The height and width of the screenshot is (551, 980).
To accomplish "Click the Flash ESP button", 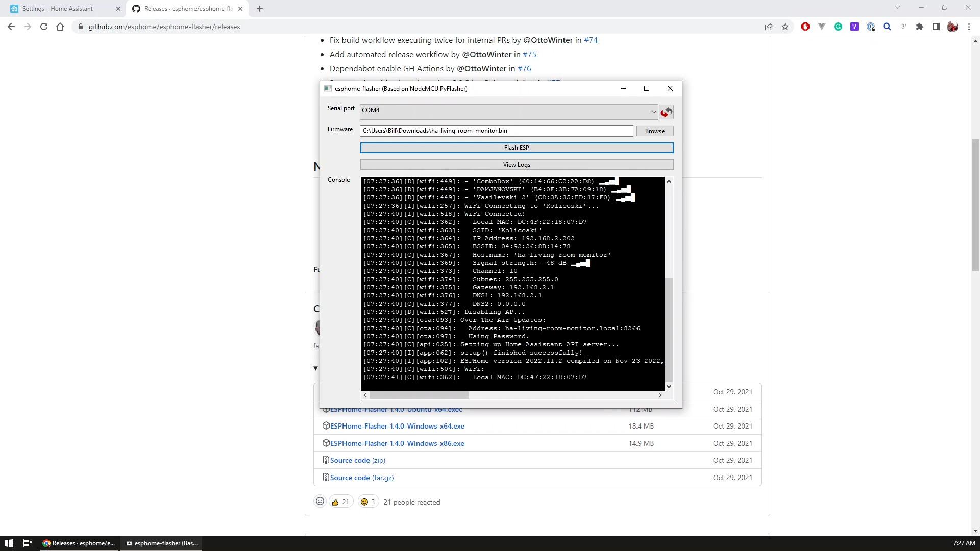I will coord(517,148).
